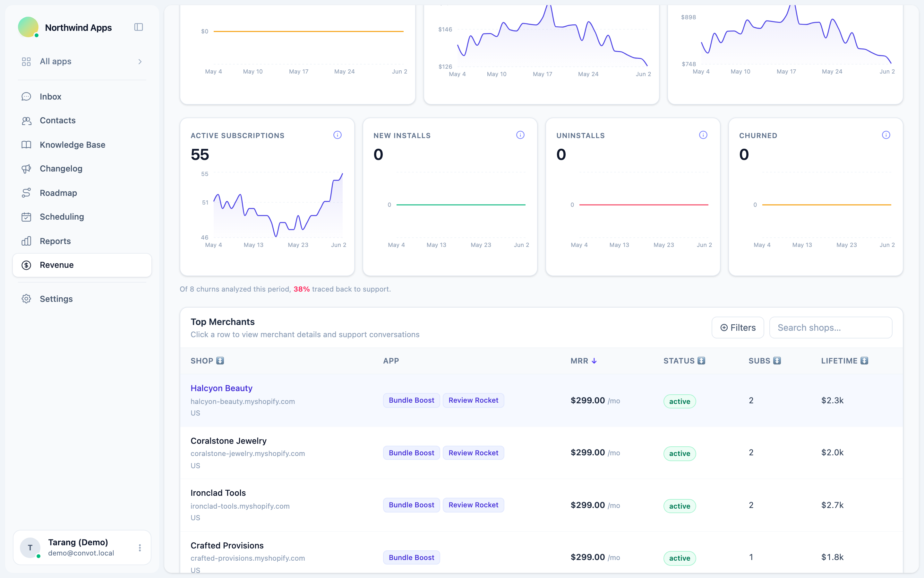The width and height of the screenshot is (924, 578).
Task: Click the Search shops input field
Action: coord(831,328)
